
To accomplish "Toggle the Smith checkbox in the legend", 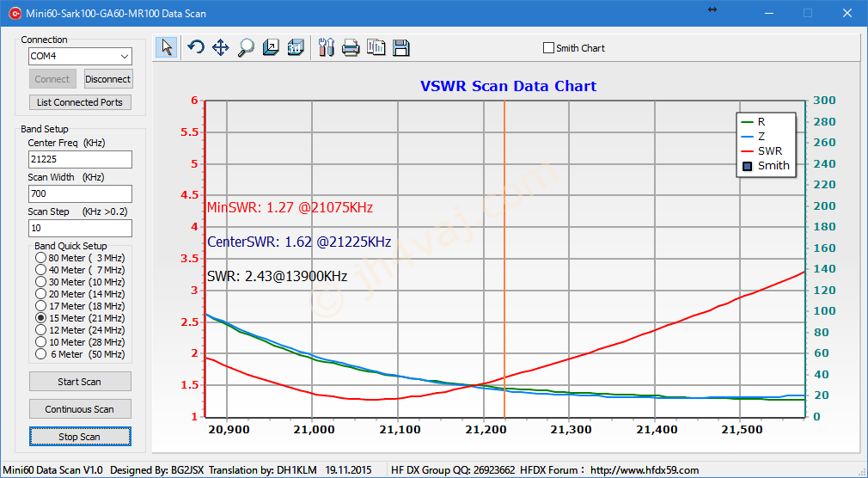I will click(748, 166).
